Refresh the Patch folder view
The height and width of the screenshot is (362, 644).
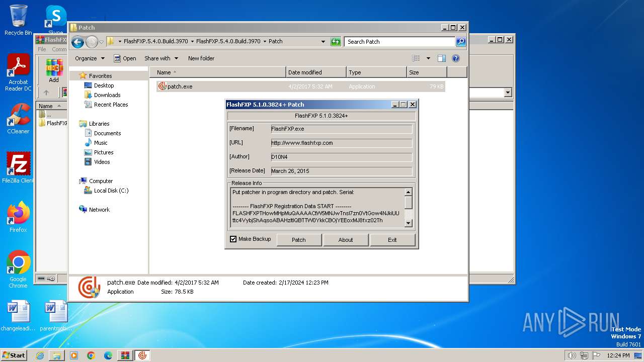pyautogui.click(x=336, y=42)
